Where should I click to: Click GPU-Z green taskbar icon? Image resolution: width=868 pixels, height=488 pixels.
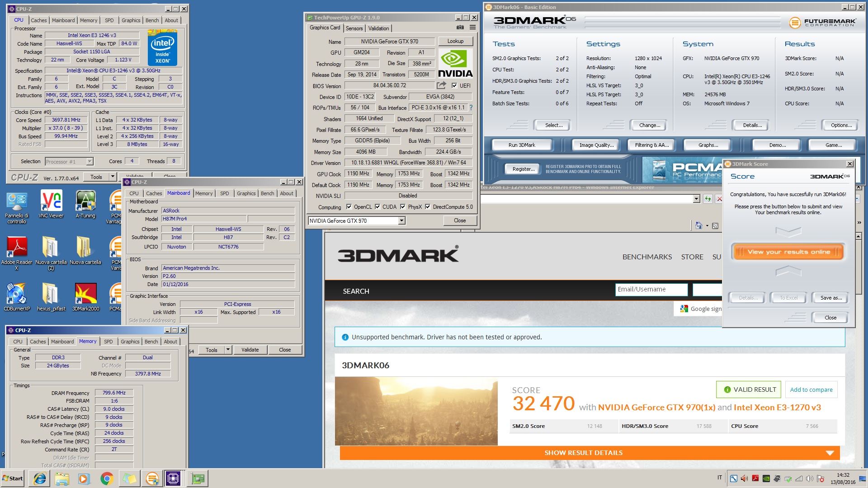(198, 478)
